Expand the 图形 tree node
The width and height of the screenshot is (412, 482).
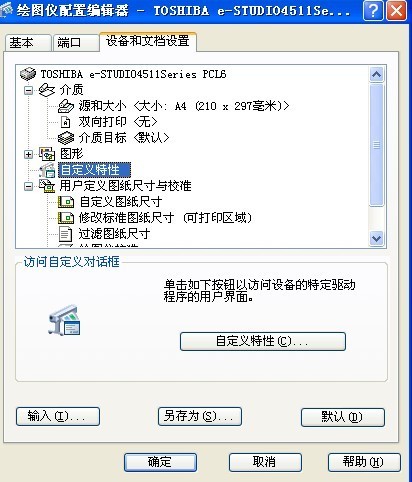click(x=29, y=154)
